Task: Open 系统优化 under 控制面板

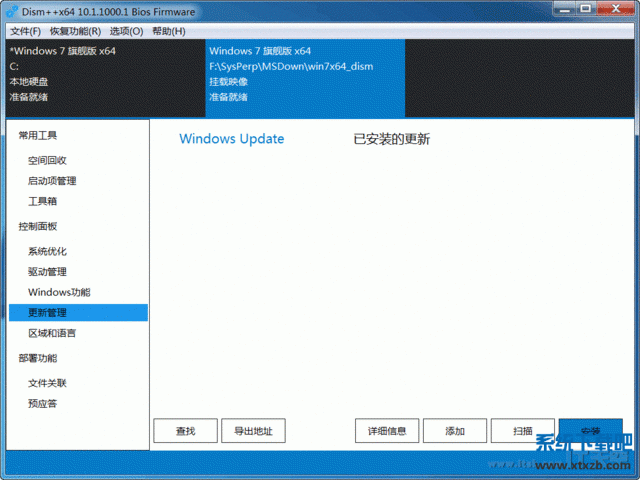Action: click(47, 251)
